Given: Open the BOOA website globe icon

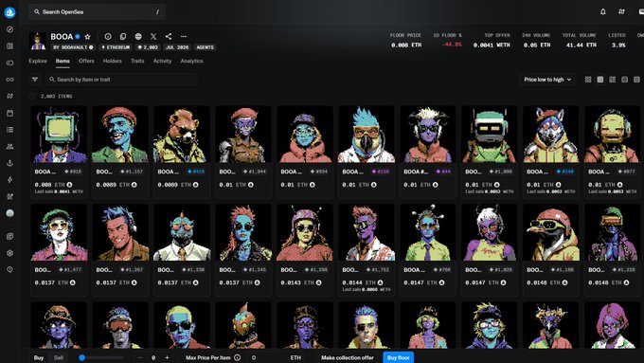Looking at the screenshot, I should click(x=138, y=37).
